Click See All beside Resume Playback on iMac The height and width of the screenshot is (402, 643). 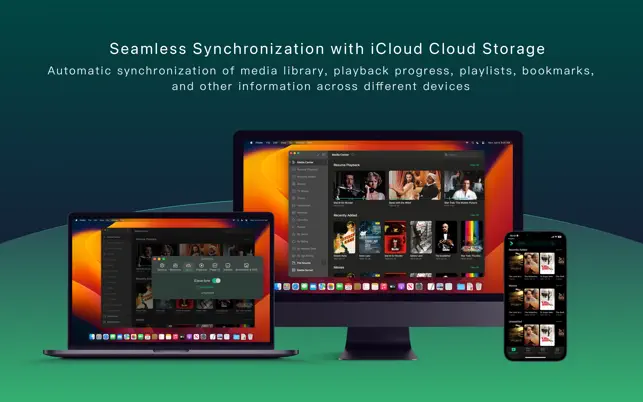coord(474,165)
